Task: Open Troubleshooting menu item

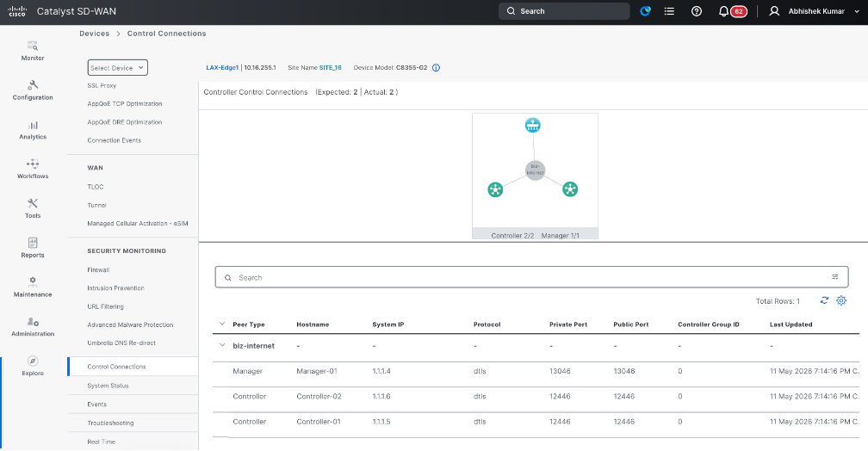Action: pos(110,423)
